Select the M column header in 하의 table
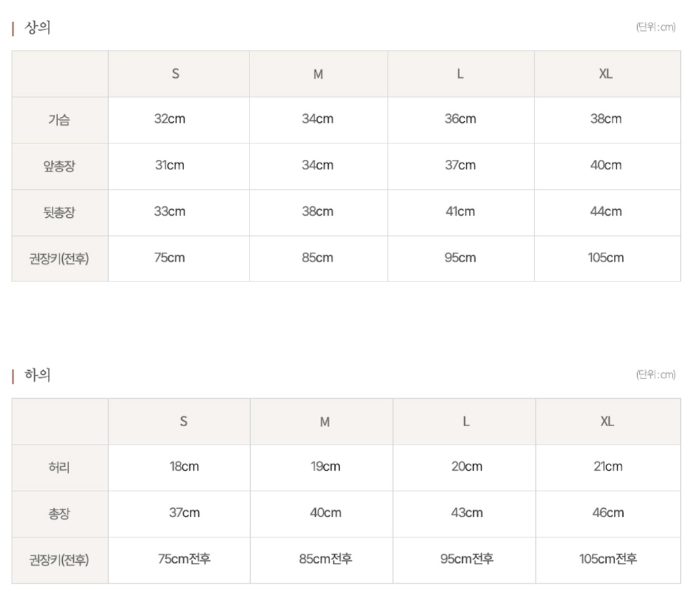The height and width of the screenshot is (612, 700). (x=325, y=422)
